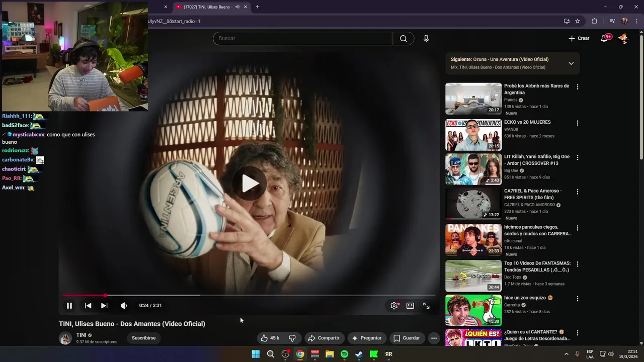Click the install app icon in address bar
Image resolution: width=644 pixels, height=362 pixels.
(x=567, y=21)
